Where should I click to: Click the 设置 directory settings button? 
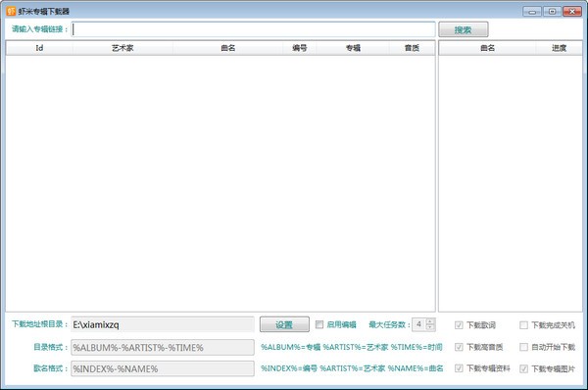(x=284, y=324)
